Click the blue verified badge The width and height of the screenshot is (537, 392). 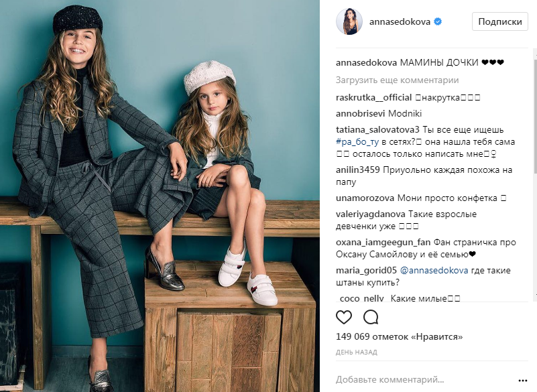(x=438, y=21)
